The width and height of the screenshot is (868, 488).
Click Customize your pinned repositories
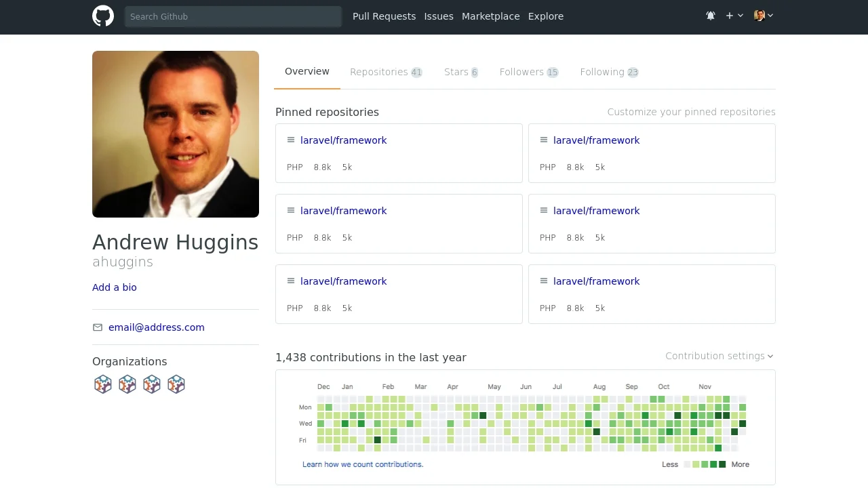691,112
